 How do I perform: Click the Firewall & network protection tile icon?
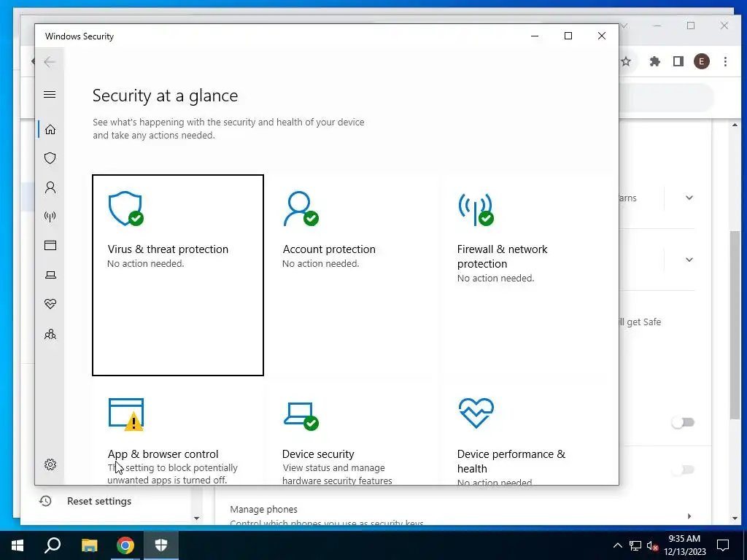tap(476, 209)
